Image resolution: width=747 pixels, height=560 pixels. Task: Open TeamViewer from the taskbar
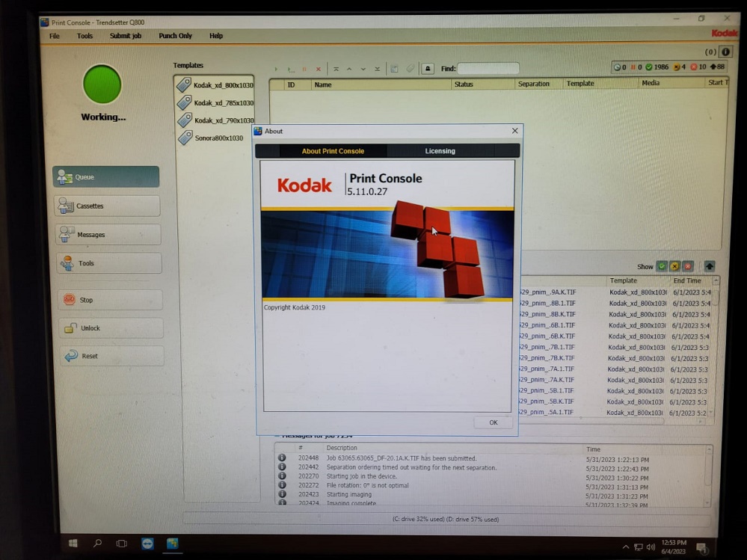click(x=147, y=544)
